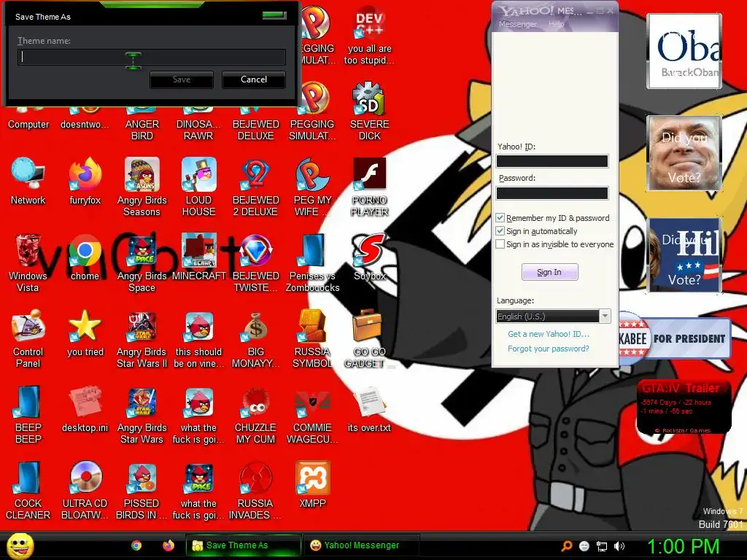This screenshot has width=747, height=560.
Task: Uncheck Sign in automatically
Action: tap(500, 231)
